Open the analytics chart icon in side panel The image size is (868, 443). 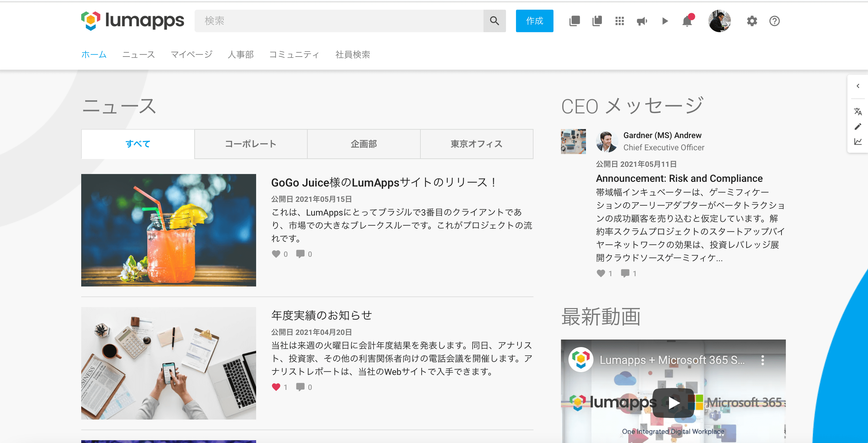858,142
